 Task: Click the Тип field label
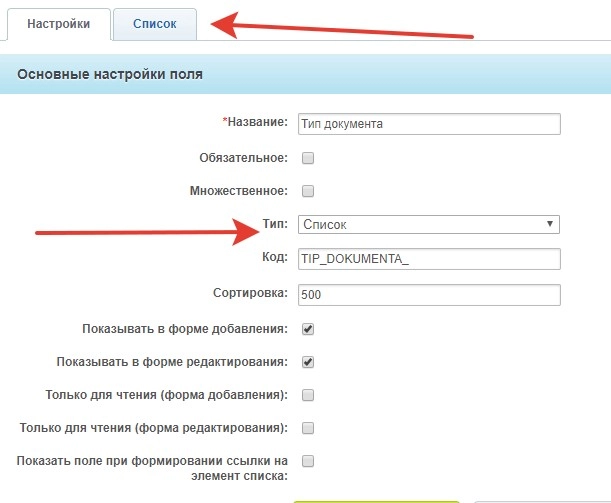click(x=276, y=225)
